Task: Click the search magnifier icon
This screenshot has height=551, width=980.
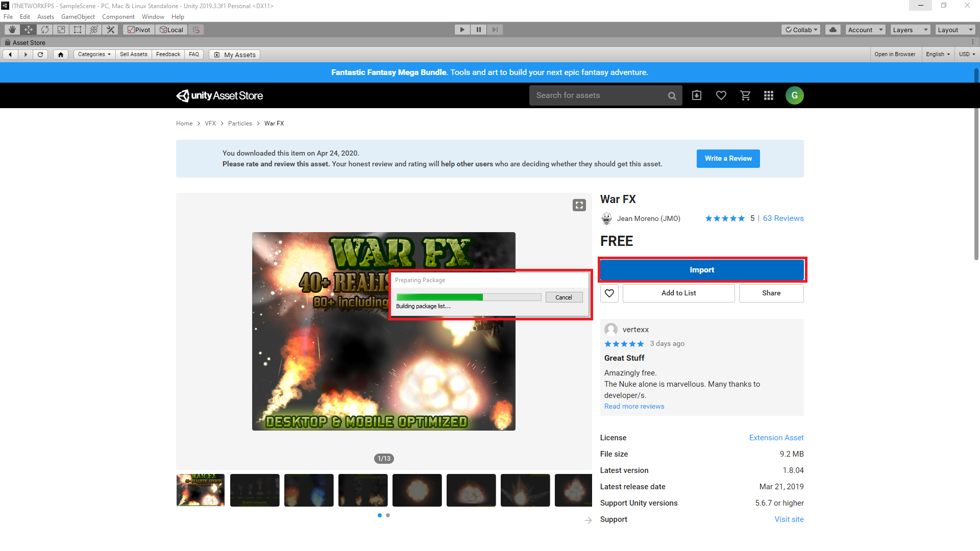Action: 672,95
